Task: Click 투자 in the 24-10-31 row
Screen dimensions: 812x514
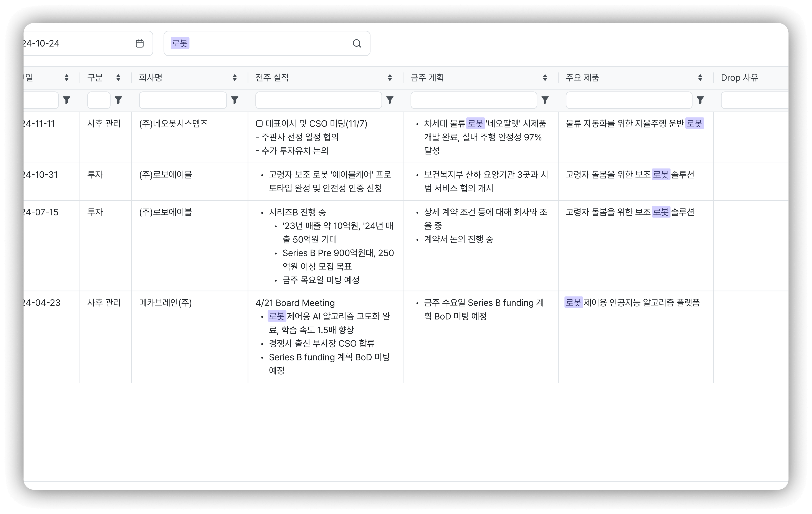Action: point(95,175)
